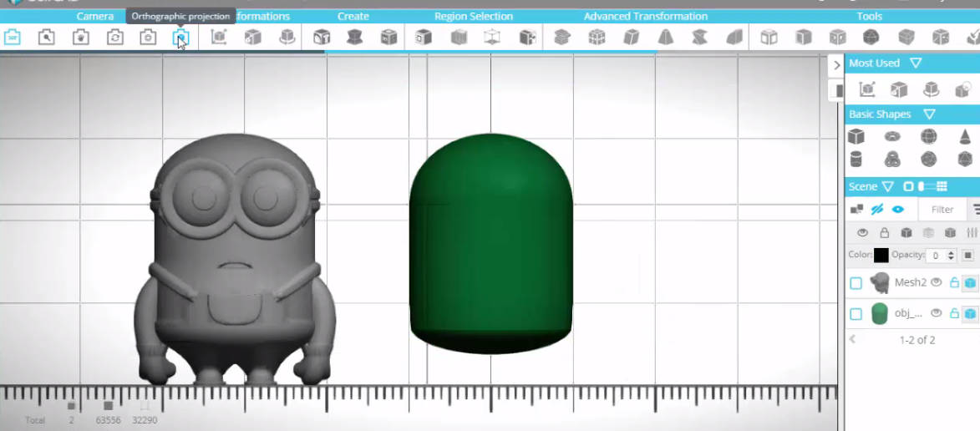The height and width of the screenshot is (431, 980).
Task: Open the third Create section cube icon
Action: [x=388, y=38]
